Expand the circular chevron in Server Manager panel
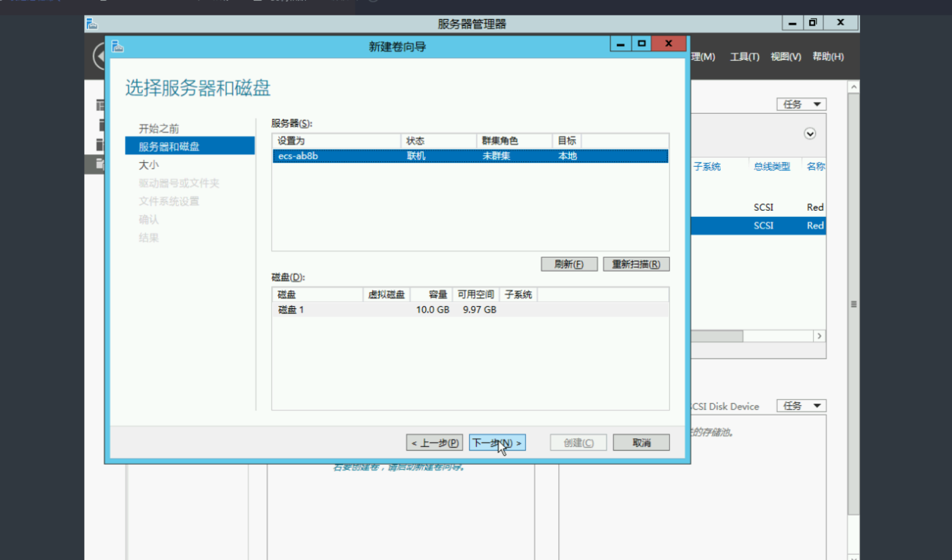This screenshot has height=560, width=952. (810, 134)
